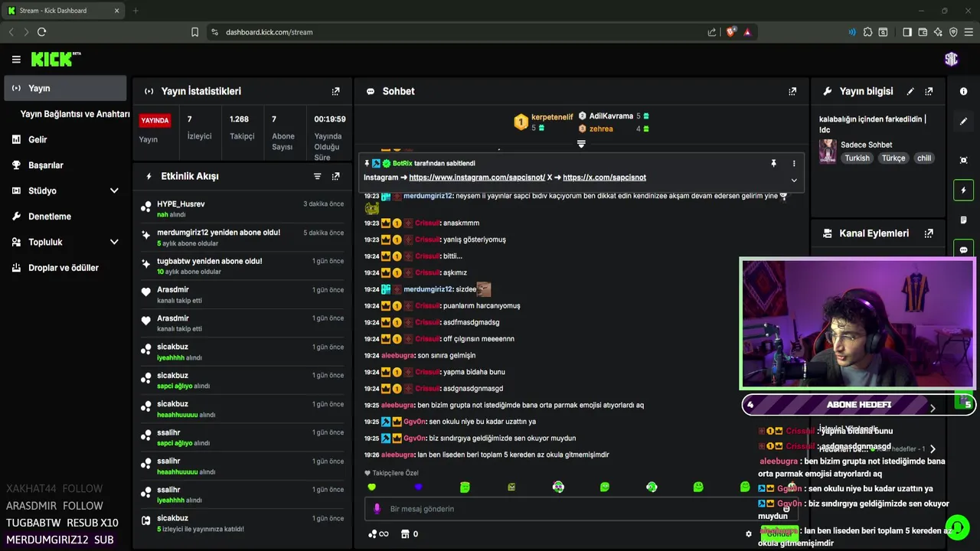Screen dimensions: 980x551
Task: Click the info icon in right sidebar
Action: click(963, 91)
